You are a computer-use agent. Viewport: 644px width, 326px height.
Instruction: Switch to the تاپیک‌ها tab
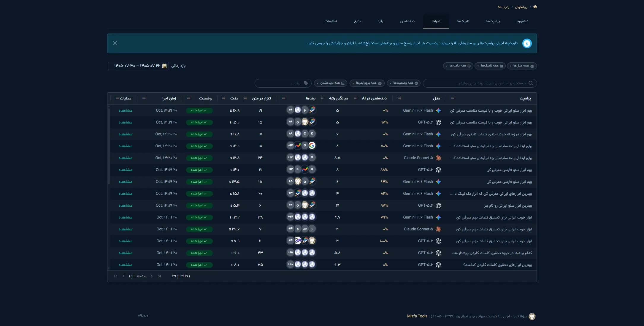[463, 21]
